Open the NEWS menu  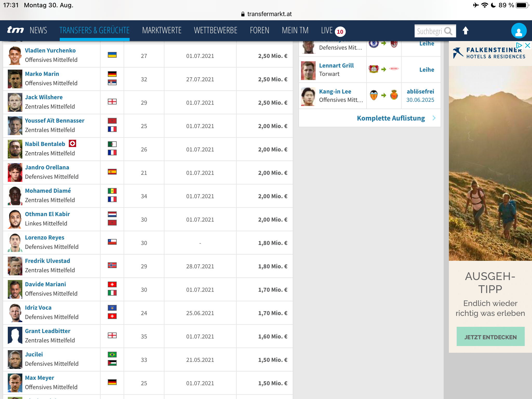click(x=38, y=30)
